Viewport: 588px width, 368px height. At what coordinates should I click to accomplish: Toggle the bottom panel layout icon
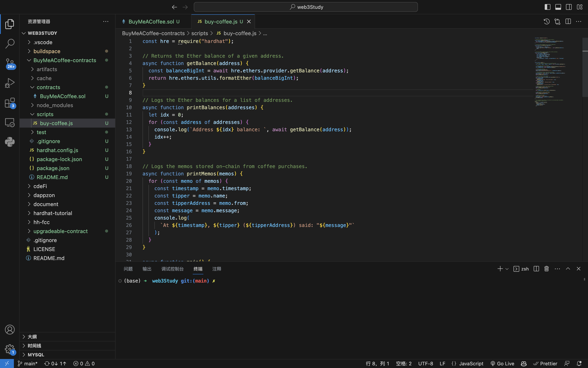click(558, 7)
